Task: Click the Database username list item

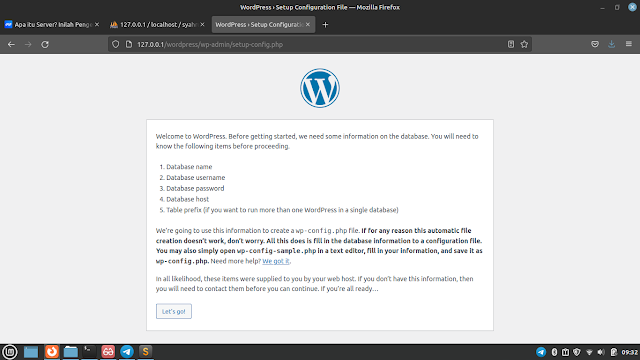Action: (x=196, y=178)
